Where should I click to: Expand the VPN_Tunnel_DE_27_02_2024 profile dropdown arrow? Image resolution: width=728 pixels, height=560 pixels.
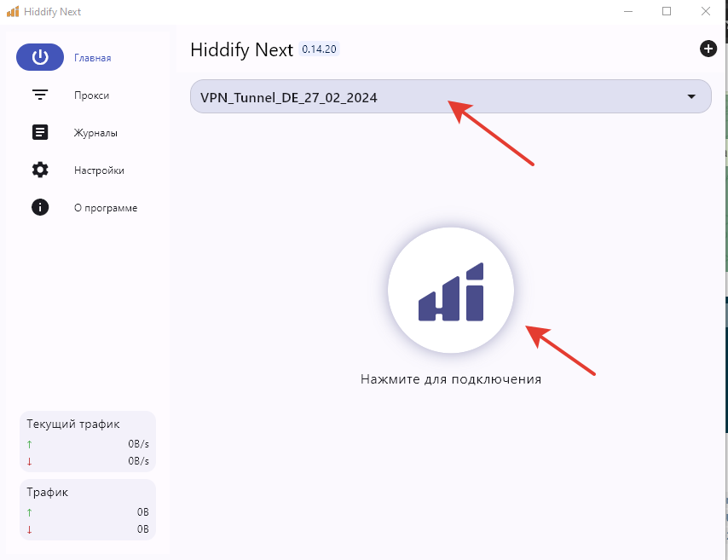click(x=691, y=96)
